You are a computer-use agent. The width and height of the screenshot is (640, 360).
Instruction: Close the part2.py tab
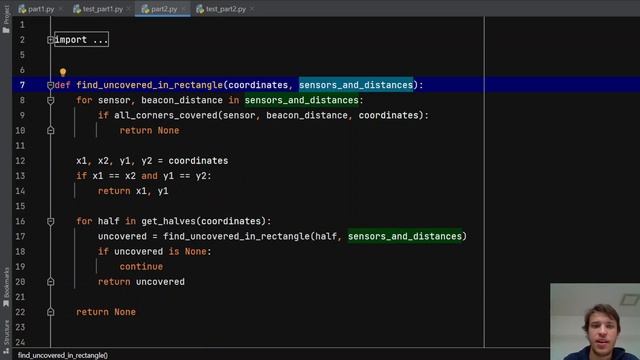[184, 9]
